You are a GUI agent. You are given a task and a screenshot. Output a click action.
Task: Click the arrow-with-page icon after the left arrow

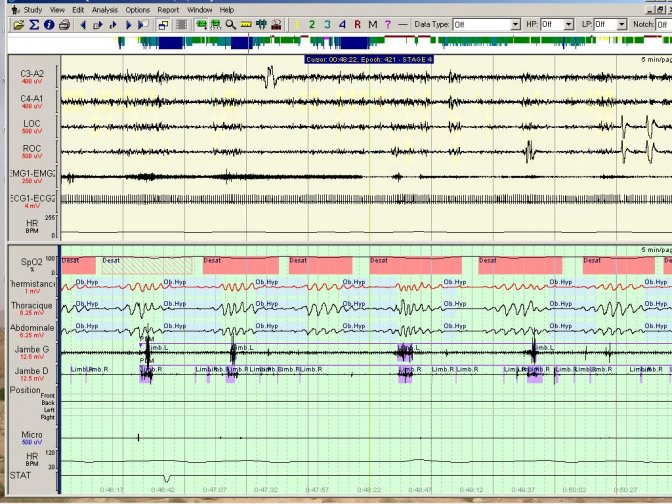(x=98, y=25)
